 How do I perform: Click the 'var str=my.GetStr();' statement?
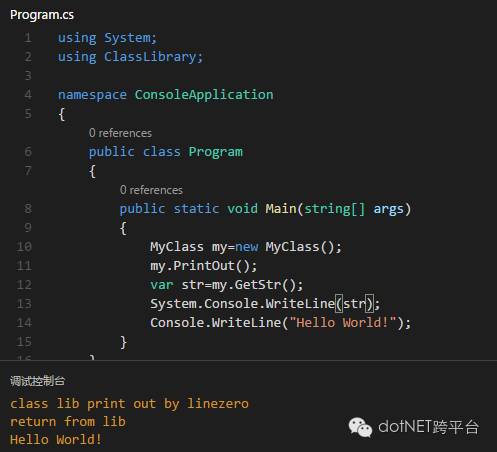[227, 285]
